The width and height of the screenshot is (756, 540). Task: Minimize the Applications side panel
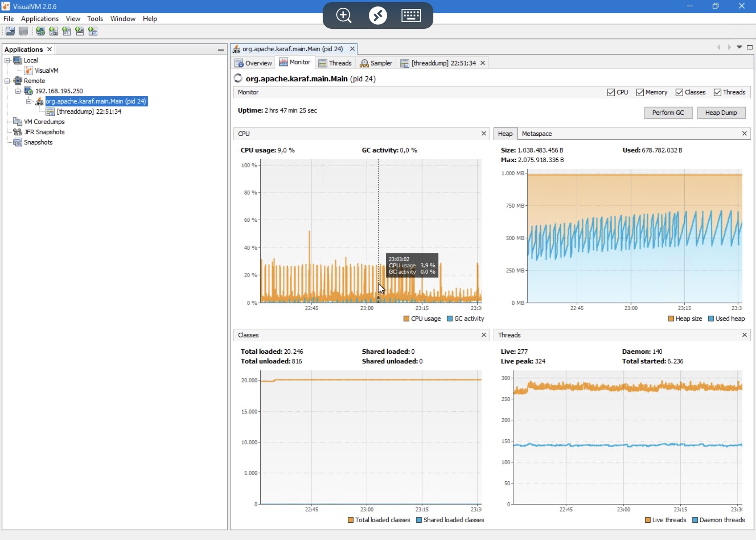tap(221, 49)
